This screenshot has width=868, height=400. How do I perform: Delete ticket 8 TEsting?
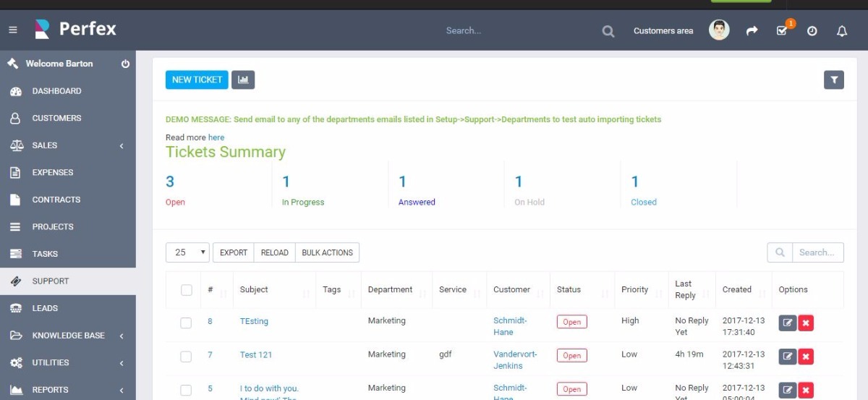tap(806, 323)
